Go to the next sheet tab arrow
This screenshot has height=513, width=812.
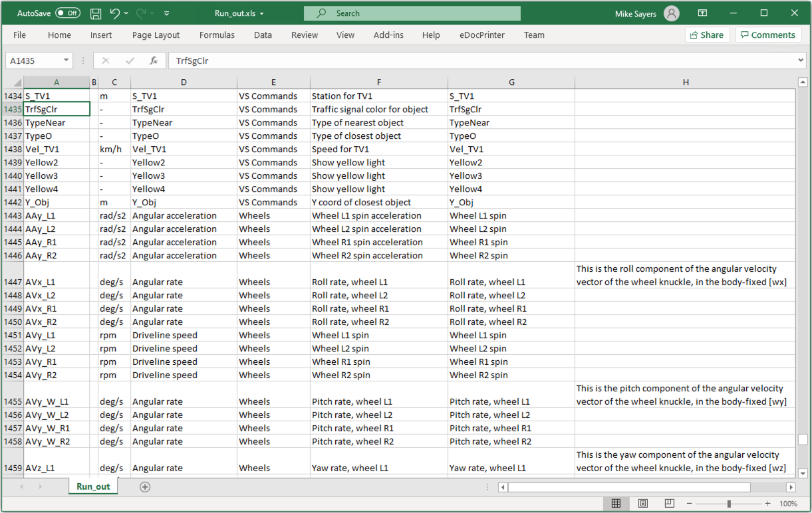tap(41, 487)
